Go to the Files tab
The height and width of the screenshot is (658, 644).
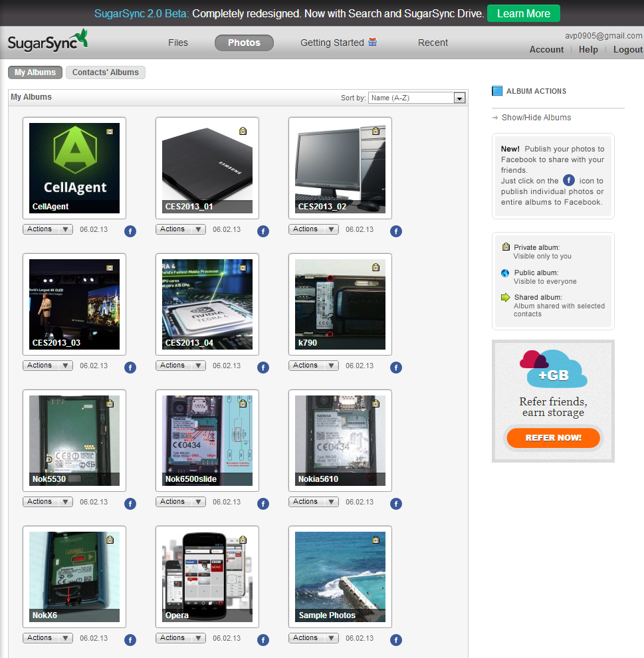click(178, 43)
